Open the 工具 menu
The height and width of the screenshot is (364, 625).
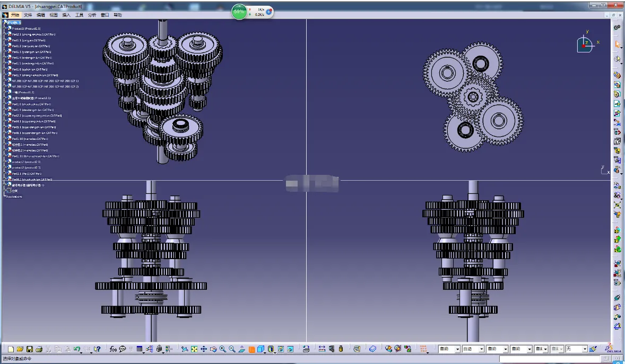pyautogui.click(x=80, y=15)
